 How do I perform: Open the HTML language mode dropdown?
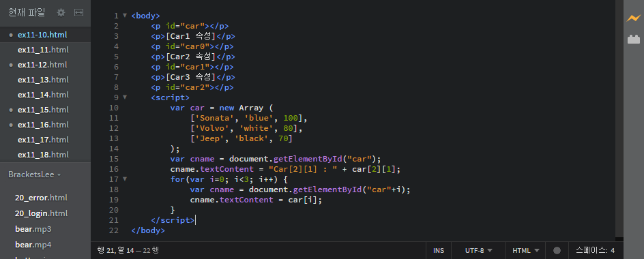(526, 250)
